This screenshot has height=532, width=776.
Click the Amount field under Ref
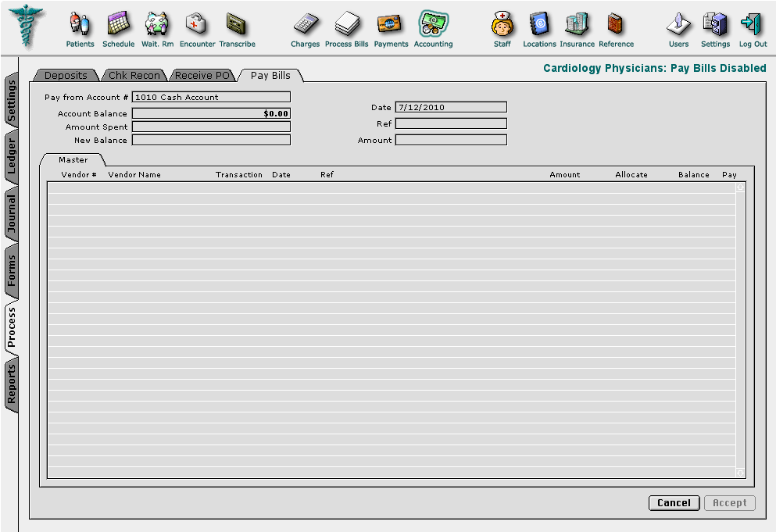click(x=451, y=140)
